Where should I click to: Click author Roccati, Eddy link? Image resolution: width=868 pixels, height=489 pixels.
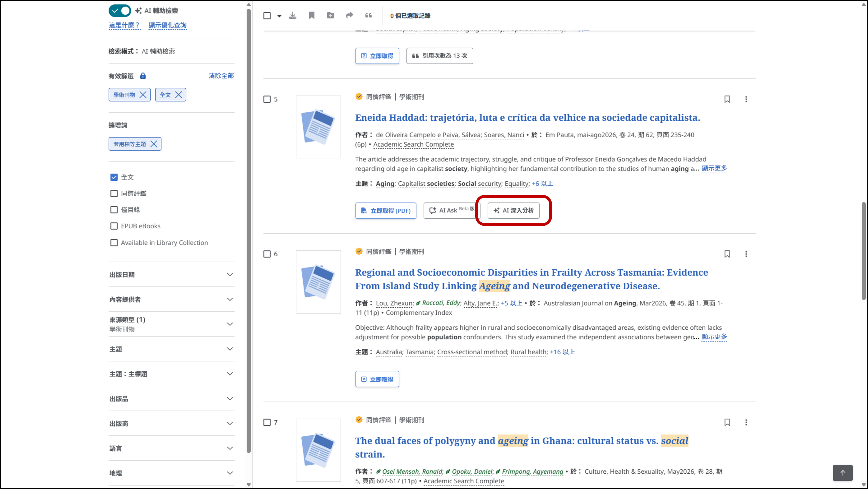(441, 303)
